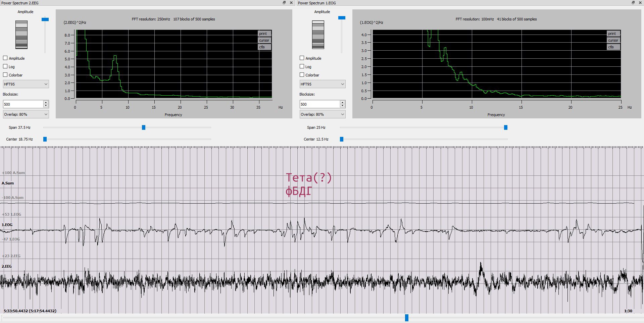Click the grayscale colorbar in EOG panel
The width and height of the screenshot is (644, 323).
[x=318, y=35]
